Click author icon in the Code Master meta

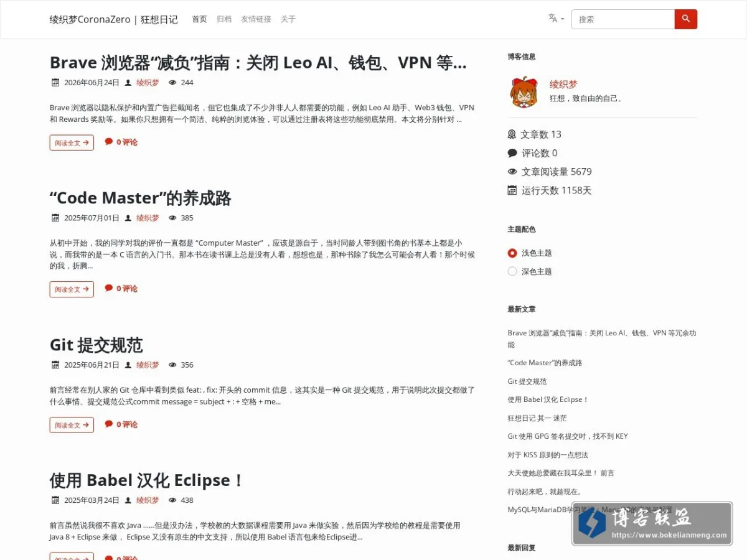coord(128,218)
